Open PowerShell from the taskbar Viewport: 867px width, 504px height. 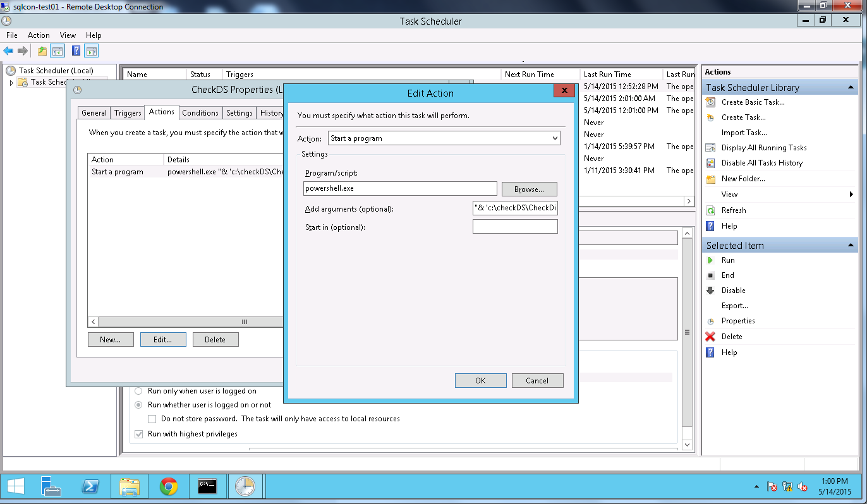pos(90,486)
